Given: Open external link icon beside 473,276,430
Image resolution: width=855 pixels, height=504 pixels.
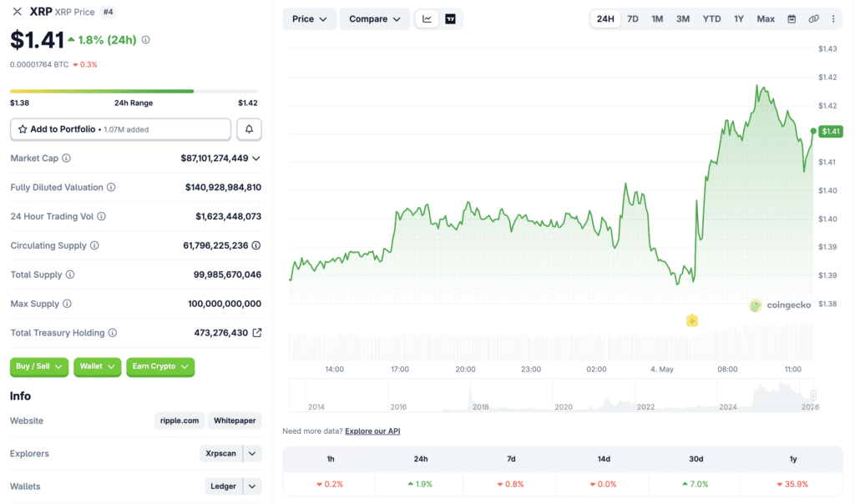Looking at the screenshot, I should [257, 332].
